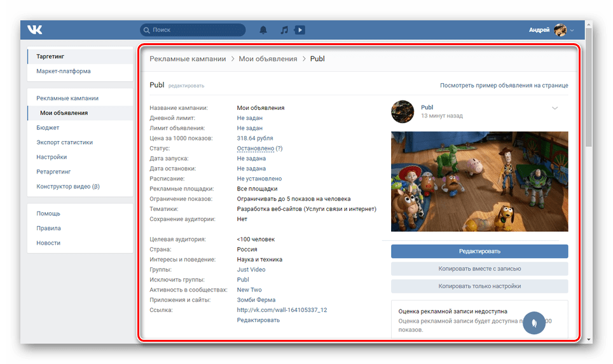
Task: Click Расписание value Не установлено
Action: coord(259,179)
